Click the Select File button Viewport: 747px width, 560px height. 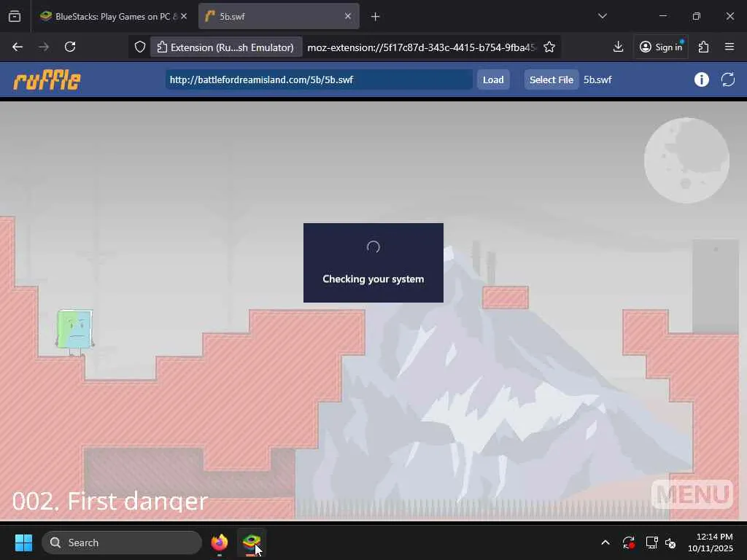pos(551,79)
